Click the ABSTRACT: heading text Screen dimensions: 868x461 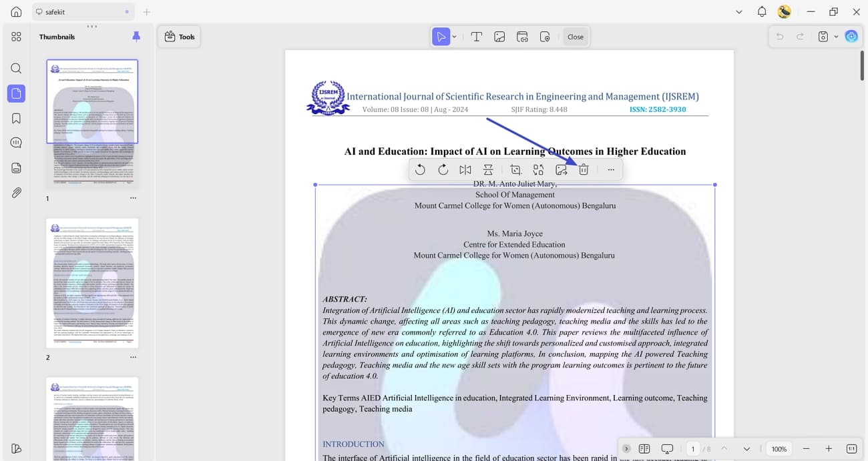[345, 300]
